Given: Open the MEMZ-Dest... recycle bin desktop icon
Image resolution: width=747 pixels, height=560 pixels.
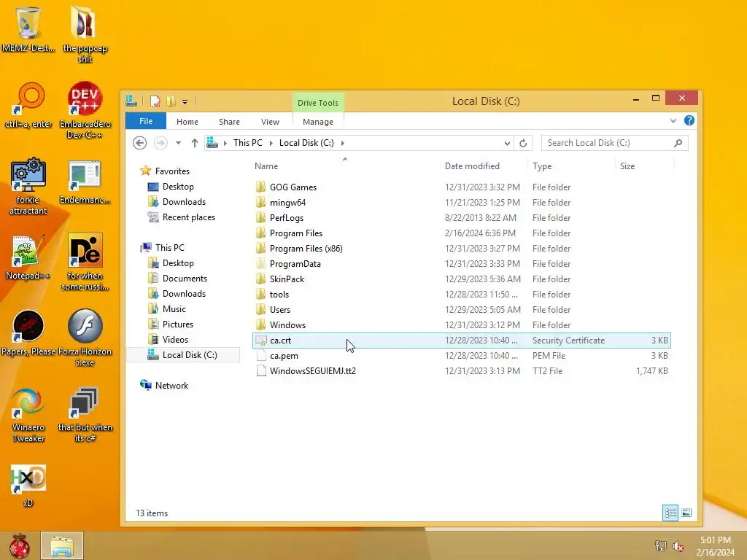Looking at the screenshot, I should pyautogui.click(x=28, y=29).
